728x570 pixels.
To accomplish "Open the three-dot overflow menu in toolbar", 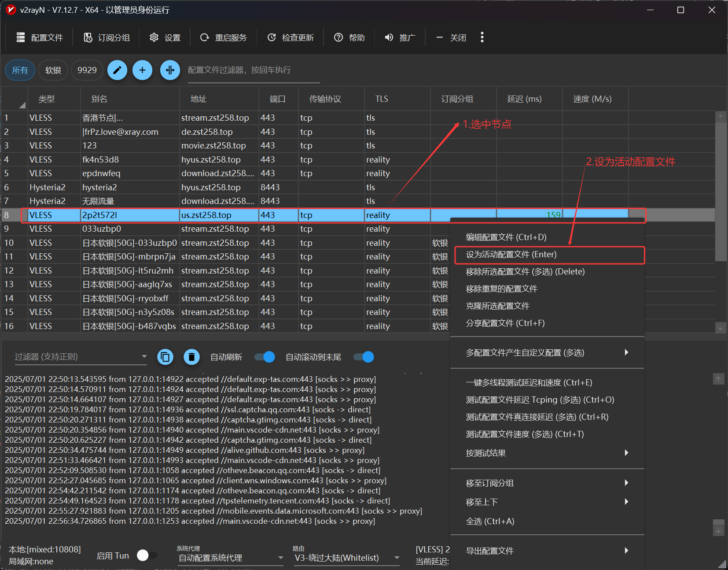I will (482, 37).
